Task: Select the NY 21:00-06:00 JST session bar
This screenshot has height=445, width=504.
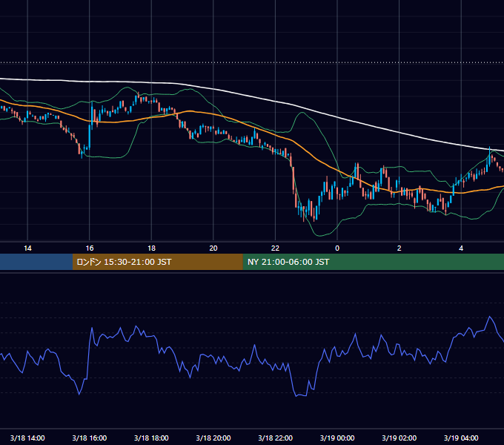Action: 373,262
